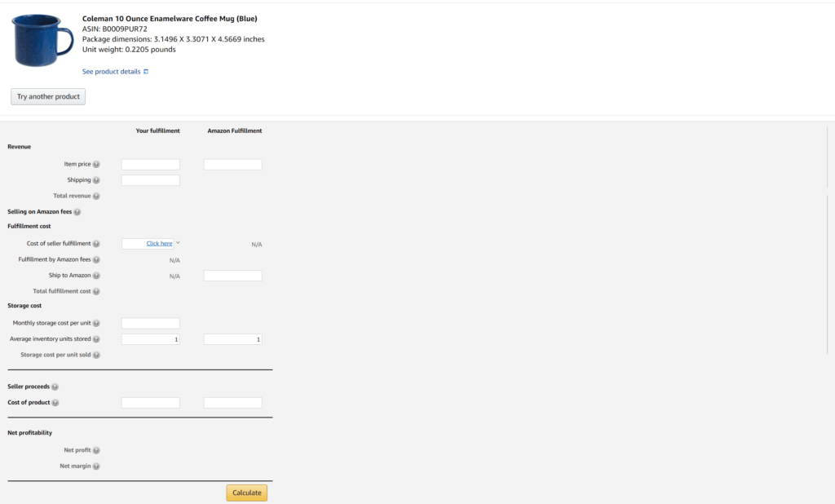Open the Net profit help tooltip

click(96, 450)
